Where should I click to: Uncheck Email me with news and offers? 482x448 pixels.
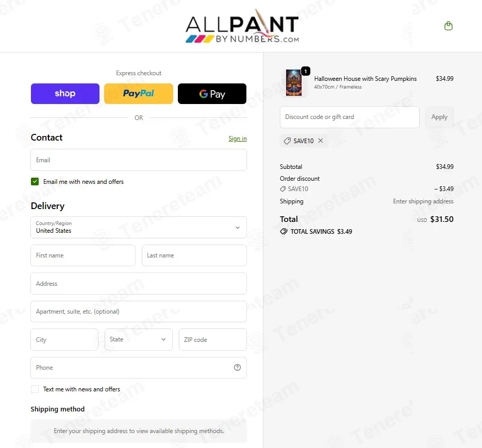click(x=35, y=181)
